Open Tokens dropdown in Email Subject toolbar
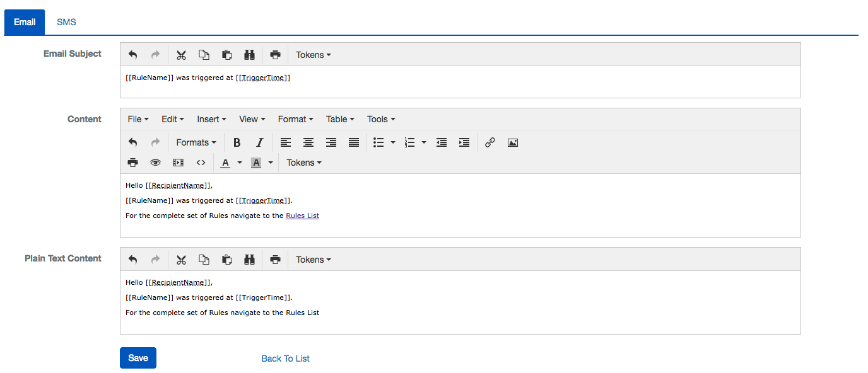 314,55
